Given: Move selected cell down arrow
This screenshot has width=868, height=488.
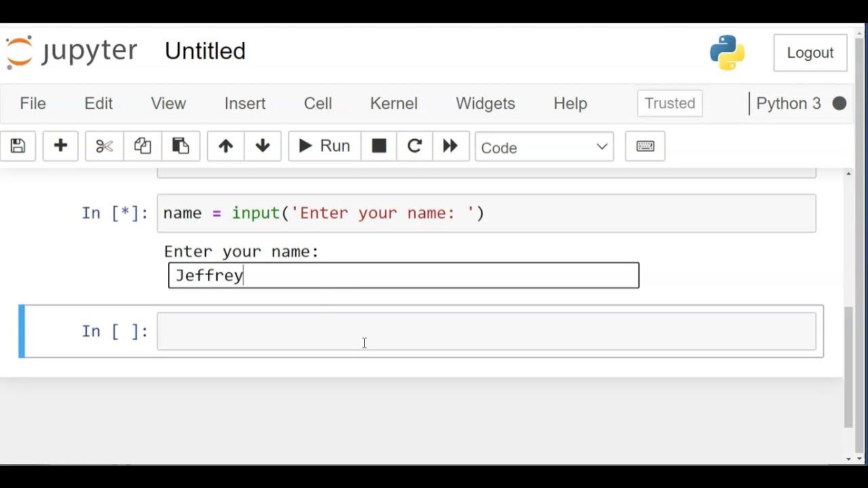Looking at the screenshot, I should click(263, 146).
